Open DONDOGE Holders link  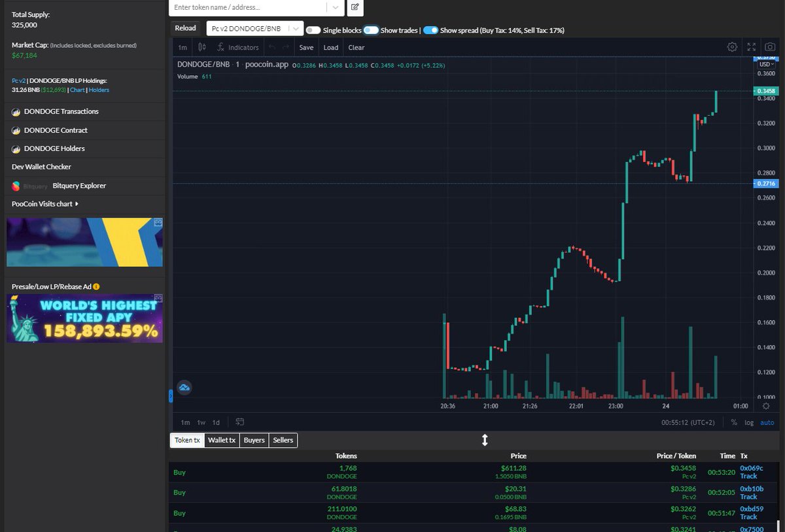pos(54,148)
